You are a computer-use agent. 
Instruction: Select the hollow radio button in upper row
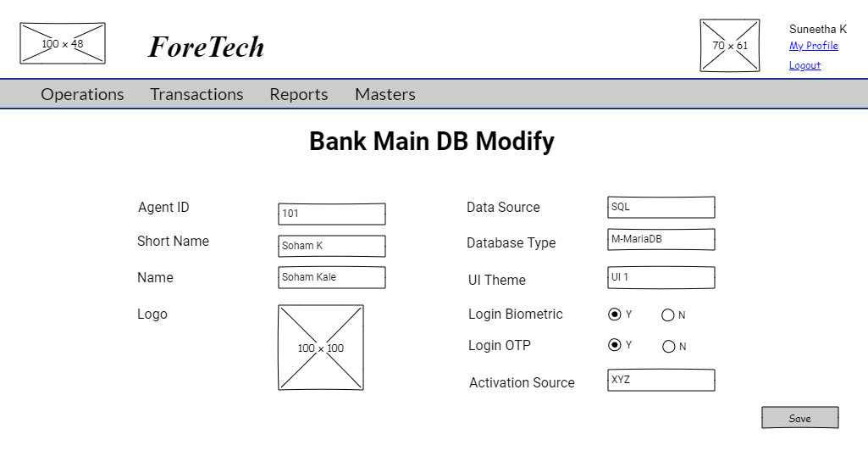615,314
